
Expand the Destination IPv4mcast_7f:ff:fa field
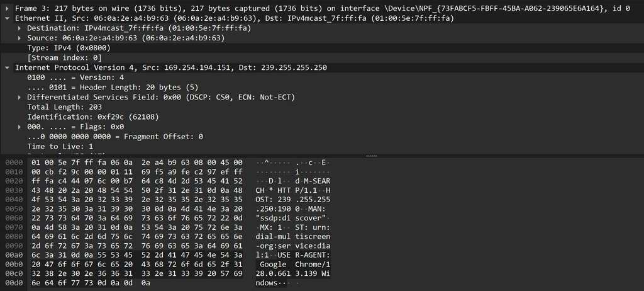19,28
